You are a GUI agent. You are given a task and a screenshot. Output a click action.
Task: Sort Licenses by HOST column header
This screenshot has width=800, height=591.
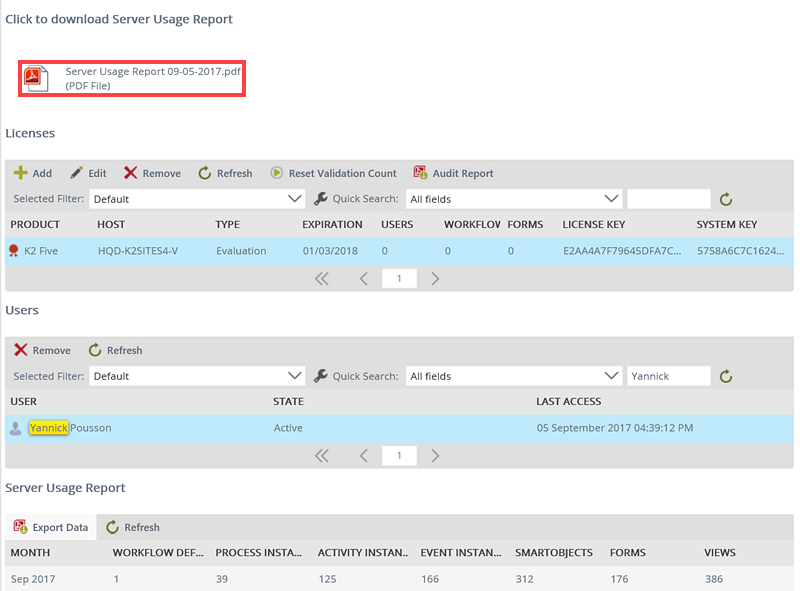coord(111,225)
